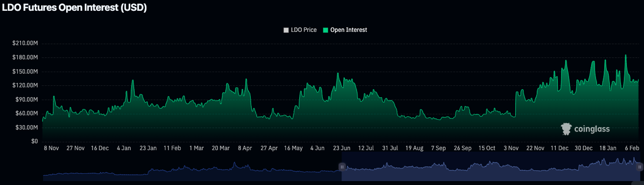Click the 18 Jan date label
The height and width of the screenshot is (185, 644).
[x=607, y=148]
